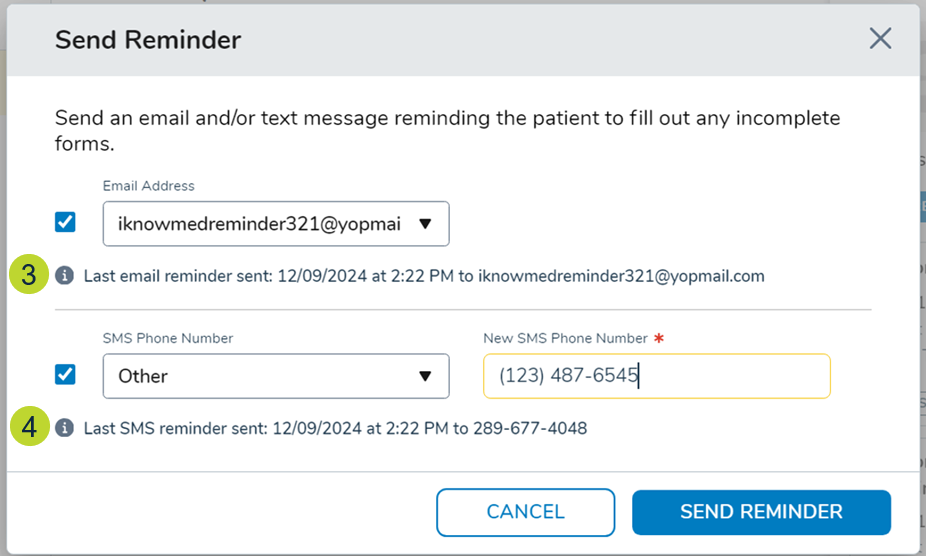Click the red required asterisk
Image resolution: width=926 pixels, height=556 pixels.
coord(658,339)
